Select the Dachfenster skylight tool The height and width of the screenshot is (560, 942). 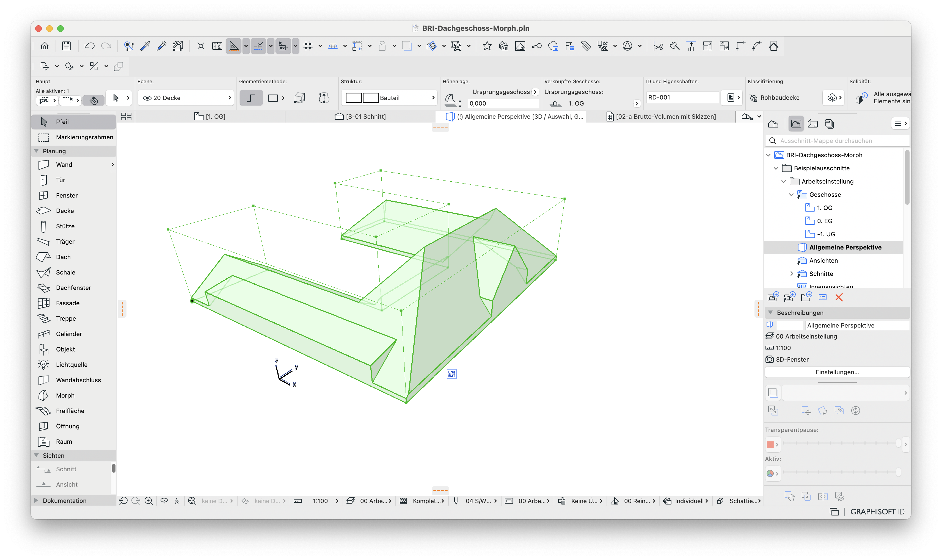[74, 287]
